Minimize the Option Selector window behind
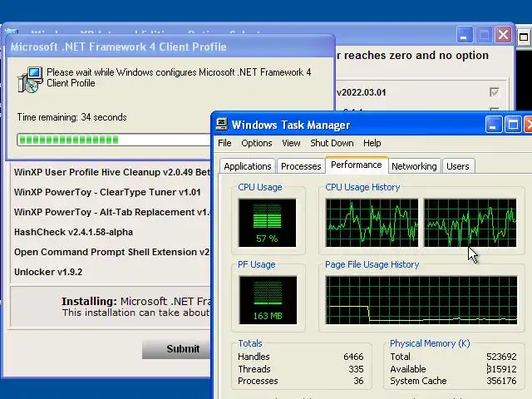 (465, 35)
